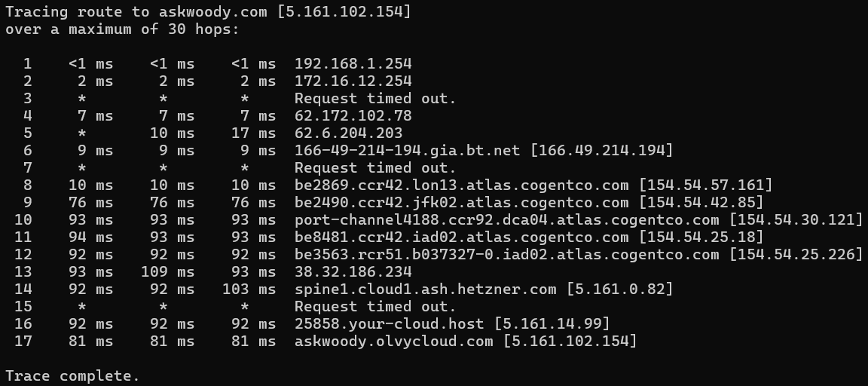The height and width of the screenshot is (386, 868).
Task: Click the be8481.ccr42.iad02 cogentco hostname
Action: 461,237
